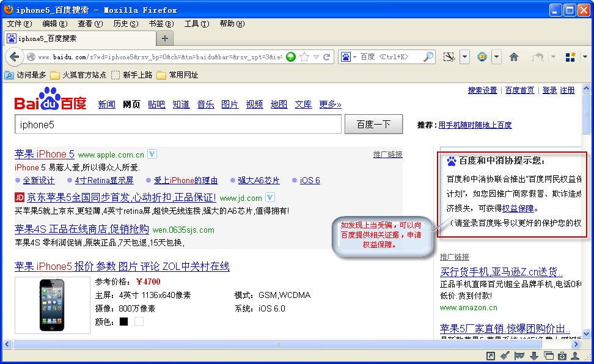Open the 工具 menu
This screenshot has width=594, height=364.
[x=197, y=24]
